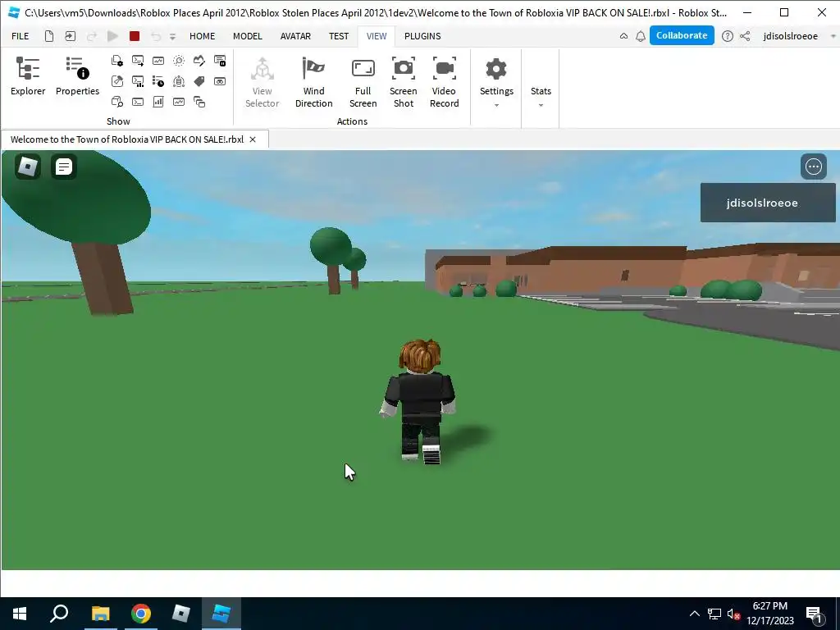This screenshot has width=840, height=630.
Task: Show the Watch window (glasses icon)
Action: [x=220, y=81]
